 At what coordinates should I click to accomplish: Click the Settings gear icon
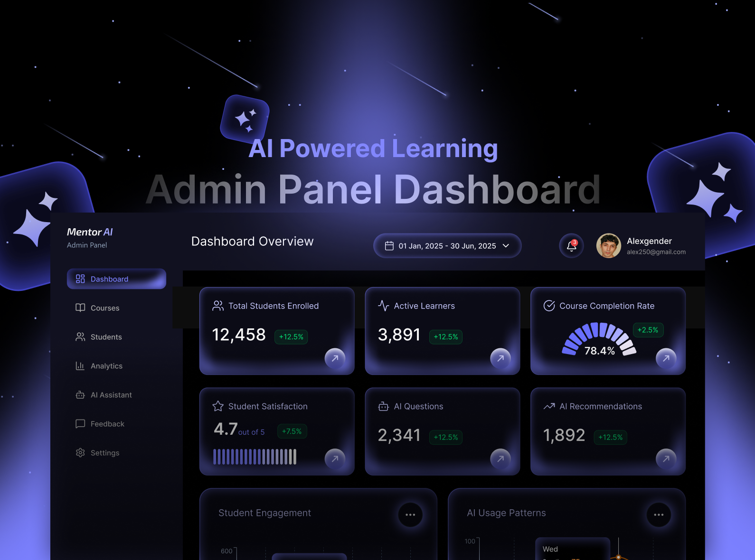coord(80,453)
